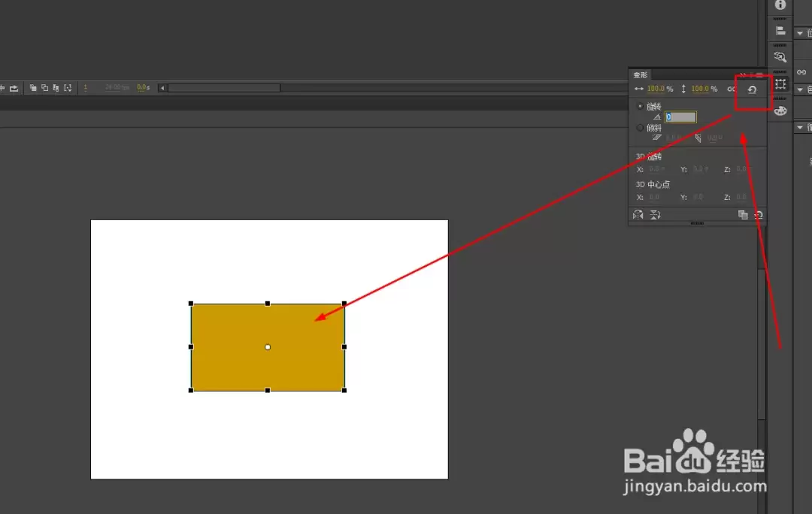
Task: Open the magnifier dock icon below Align
Action: 780,57
